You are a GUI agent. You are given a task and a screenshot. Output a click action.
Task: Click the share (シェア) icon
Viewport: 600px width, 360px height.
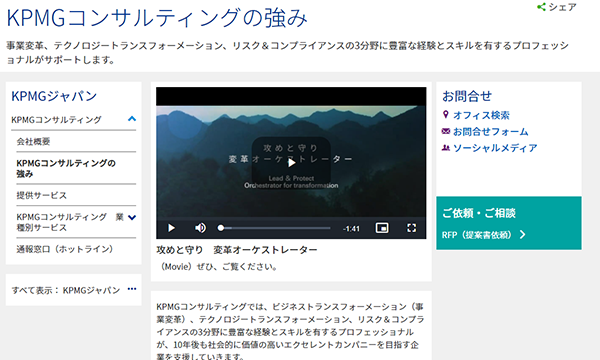pos(541,7)
